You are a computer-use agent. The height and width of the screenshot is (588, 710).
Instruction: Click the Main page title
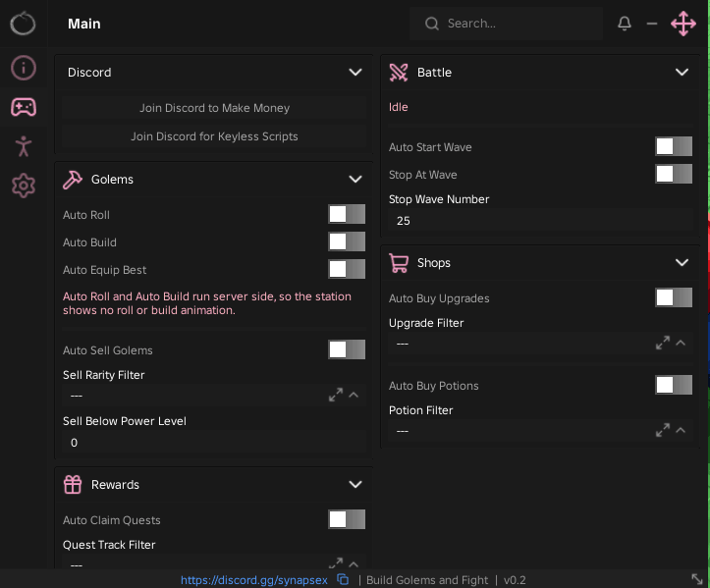(84, 24)
